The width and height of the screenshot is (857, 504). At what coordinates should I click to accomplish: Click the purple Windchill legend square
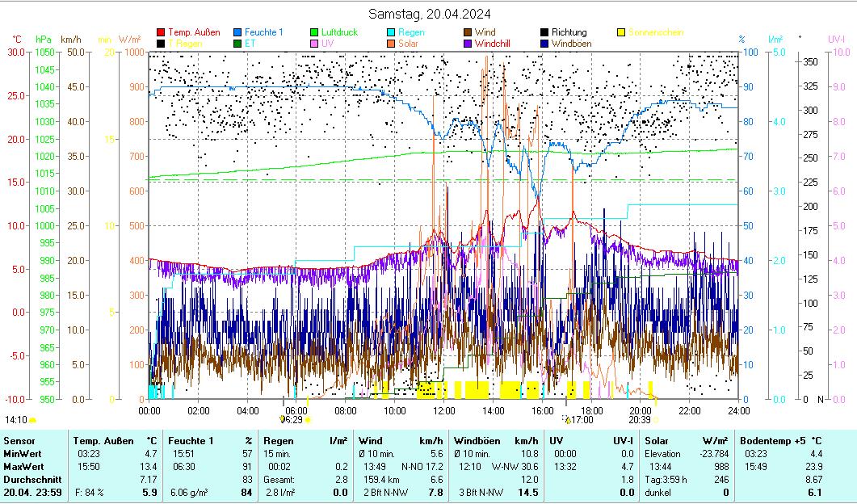[x=468, y=44]
